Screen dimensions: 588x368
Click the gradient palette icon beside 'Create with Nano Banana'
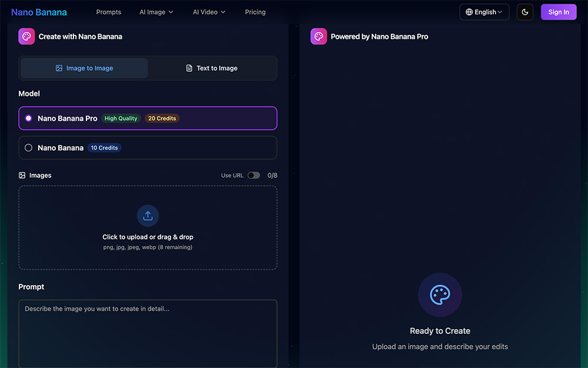point(26,36)
